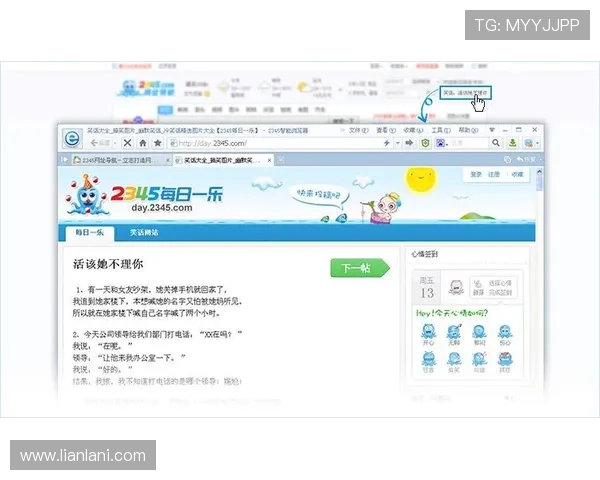This screenshot has height=480, width=600.
Task: Click the gray octopus sign-in avatar
Action: [x=456, y=287]
